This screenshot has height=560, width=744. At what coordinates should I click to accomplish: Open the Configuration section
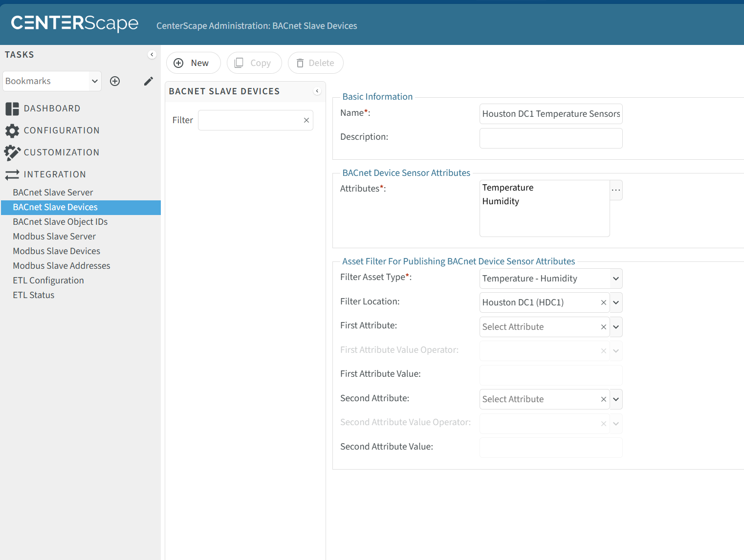tap(62, 130)
